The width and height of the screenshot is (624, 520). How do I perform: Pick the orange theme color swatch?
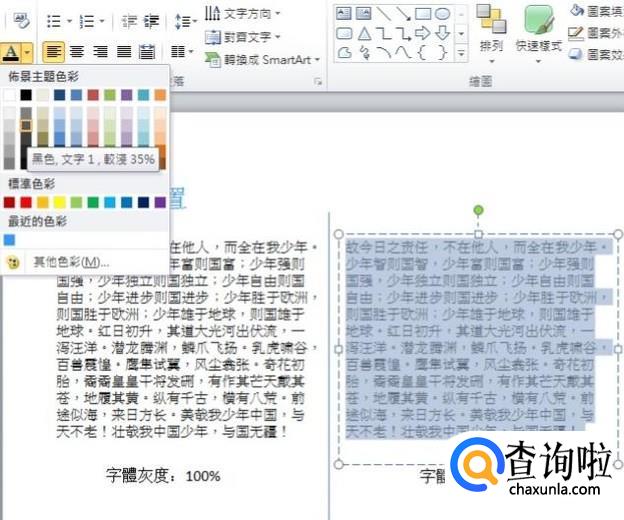[160, 95]
